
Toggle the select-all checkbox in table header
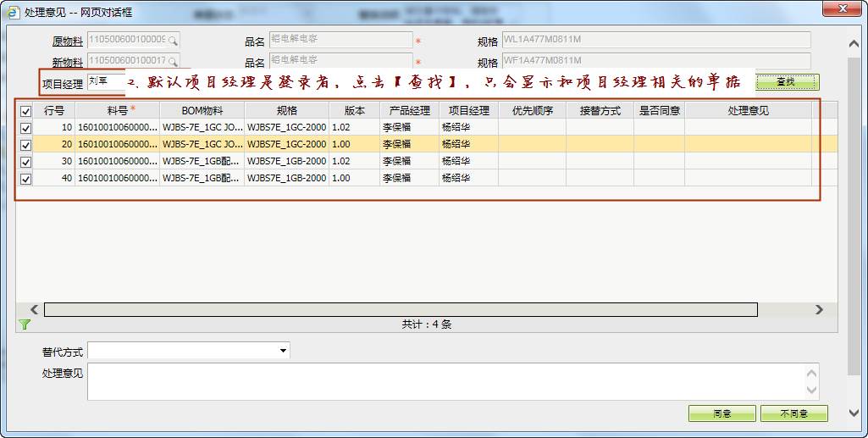25,111
